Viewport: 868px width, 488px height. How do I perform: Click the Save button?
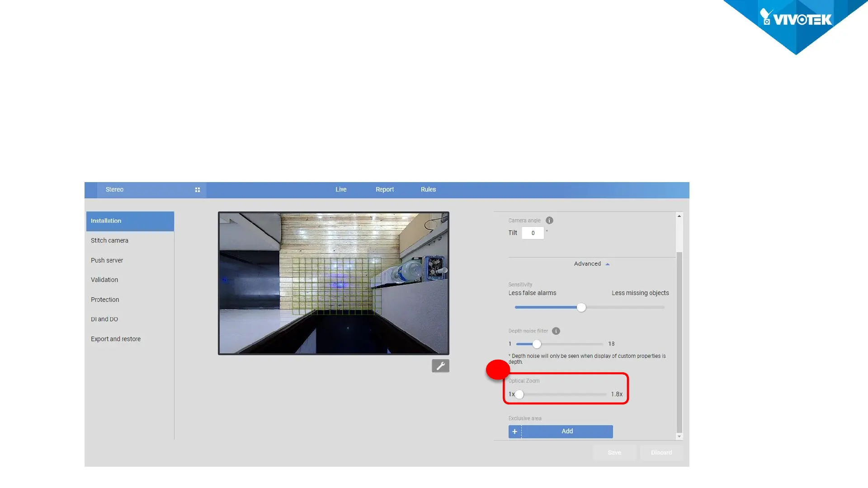614,452
